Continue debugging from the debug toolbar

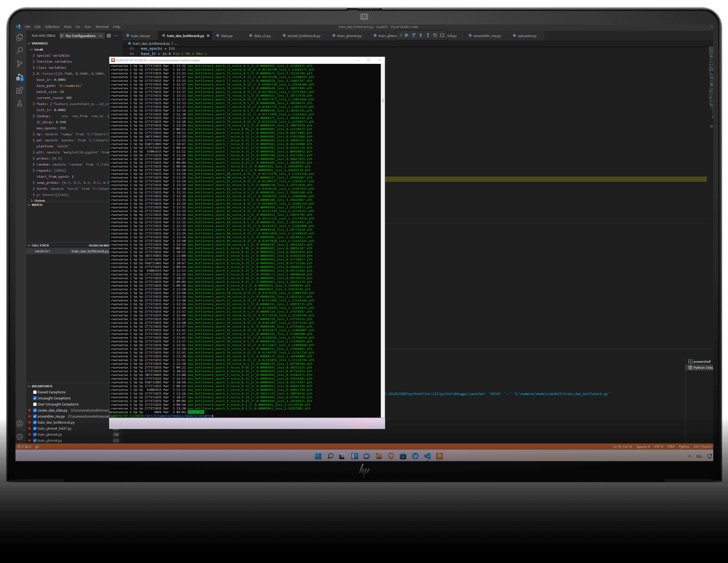tap(406, 35)
